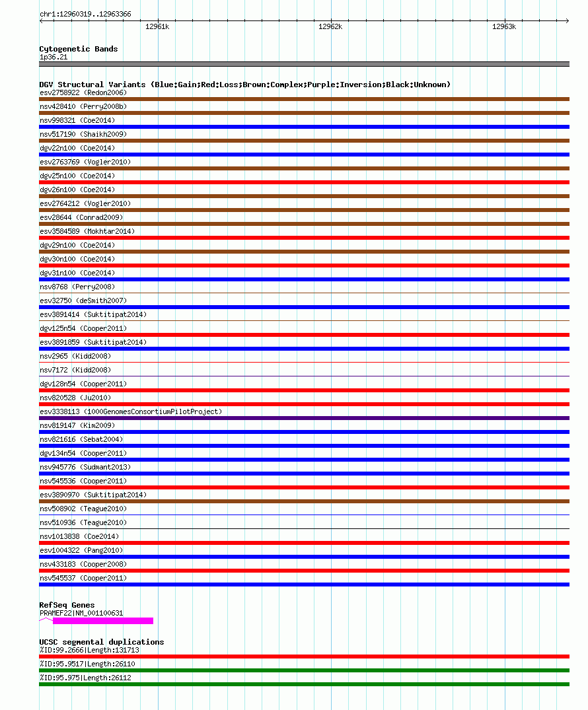Image resolution: width=588 pixels, height=710 pixels.
Task: Click the DGV Structural Variants track title
Action: (x=244, y=85)
